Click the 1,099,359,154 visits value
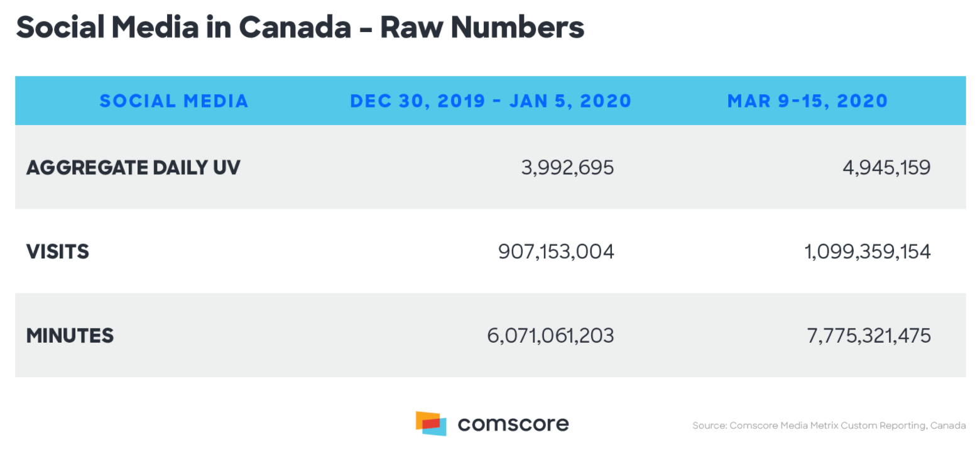980x459 pixels. pyautogui.click(x=868, y=252)
